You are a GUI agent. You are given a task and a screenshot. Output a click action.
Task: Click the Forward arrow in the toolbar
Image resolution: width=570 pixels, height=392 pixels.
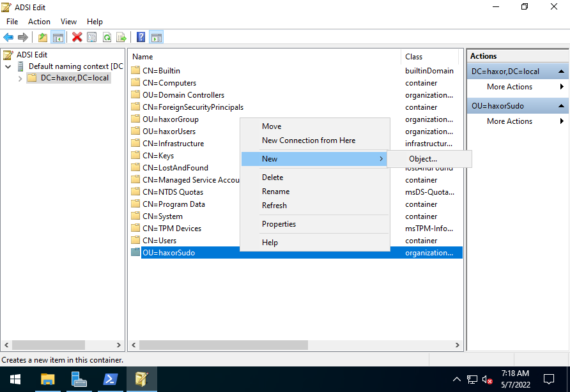click(23, 37)
